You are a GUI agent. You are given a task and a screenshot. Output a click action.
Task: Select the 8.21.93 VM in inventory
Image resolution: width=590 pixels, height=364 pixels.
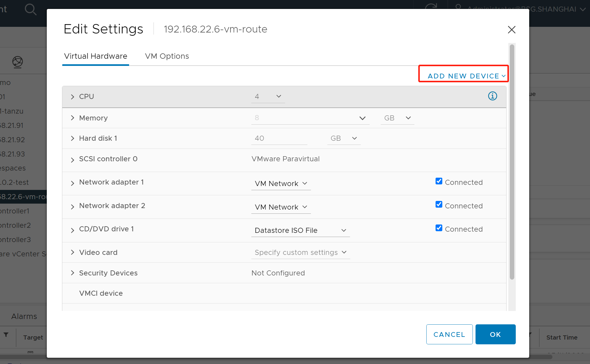[12, 154]
